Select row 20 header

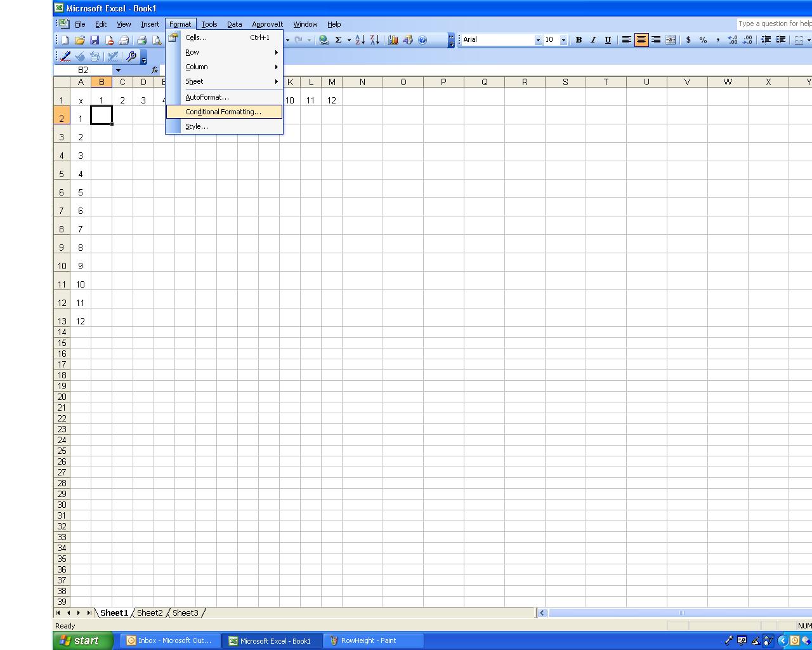[x=62, y=397]
